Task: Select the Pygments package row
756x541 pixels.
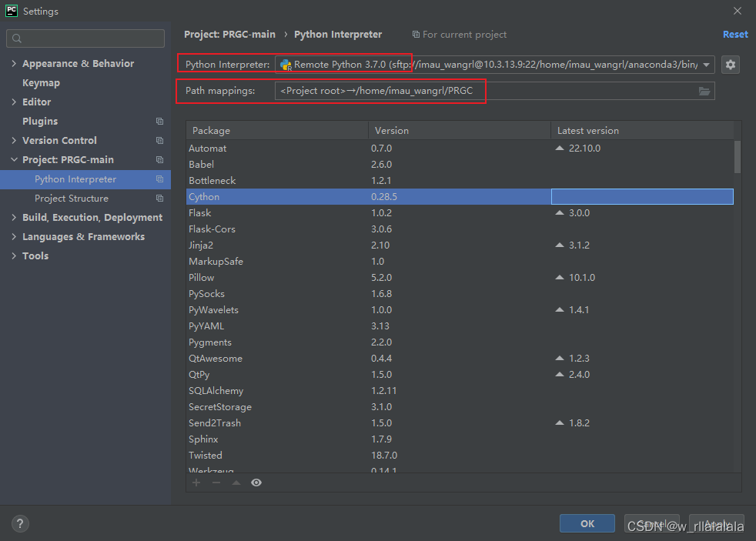Action: 460,342
